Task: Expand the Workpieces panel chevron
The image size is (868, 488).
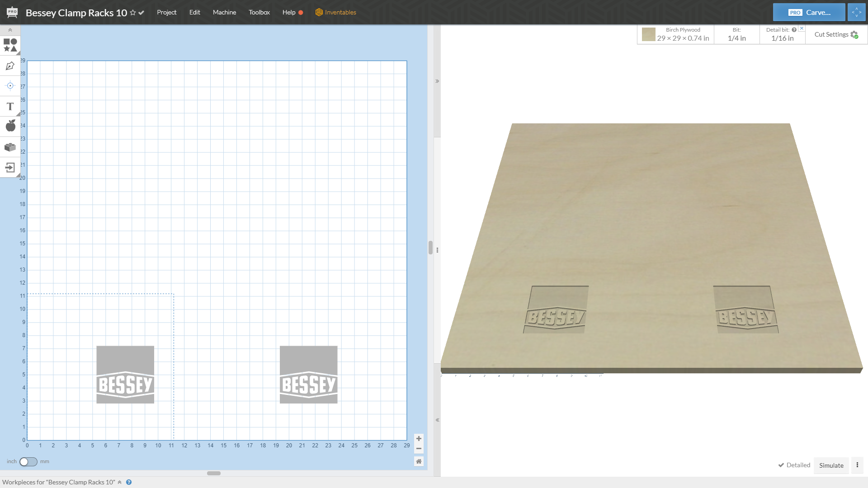Action: 119,482
